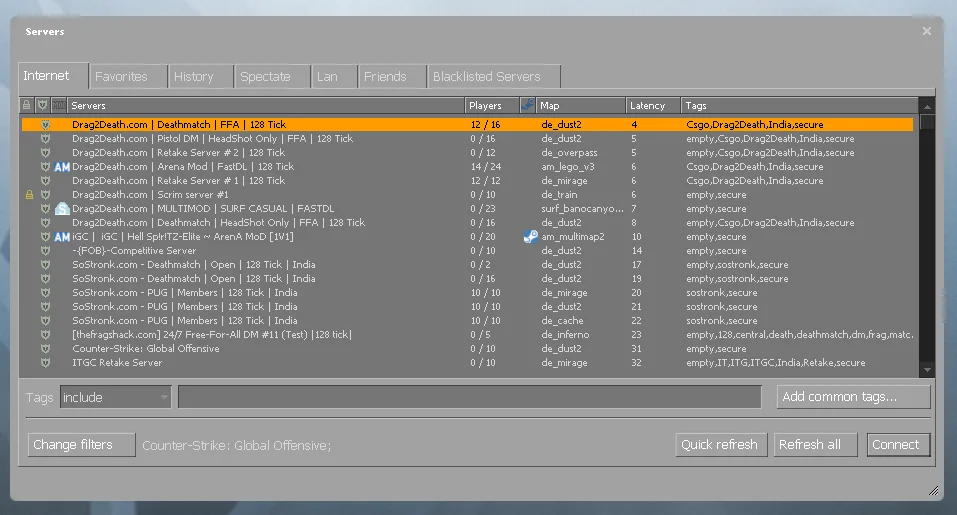The image size is (957, 515).
Task: Sort by the Latency column header
Action: pos(652,106)
